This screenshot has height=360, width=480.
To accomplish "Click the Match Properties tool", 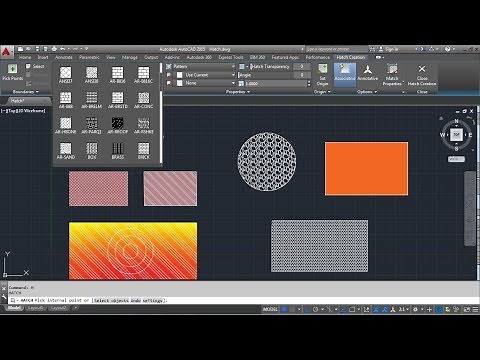I will tap(393, 75).
